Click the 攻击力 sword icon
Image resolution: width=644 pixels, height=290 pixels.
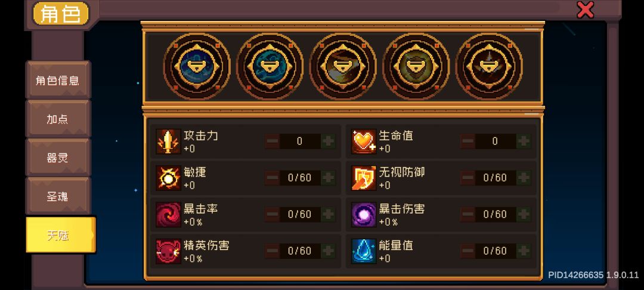pos(168,141)
